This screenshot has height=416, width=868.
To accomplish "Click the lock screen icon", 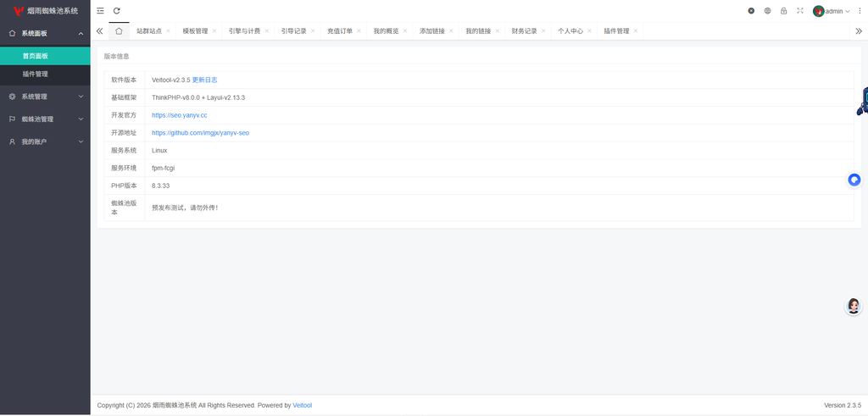I will point(783,10).
